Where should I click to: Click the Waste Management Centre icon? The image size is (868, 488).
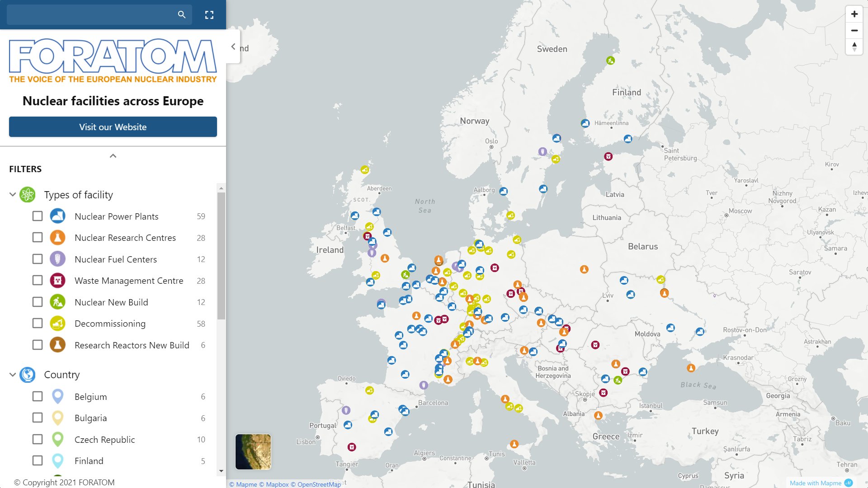[x=57, y=280]
